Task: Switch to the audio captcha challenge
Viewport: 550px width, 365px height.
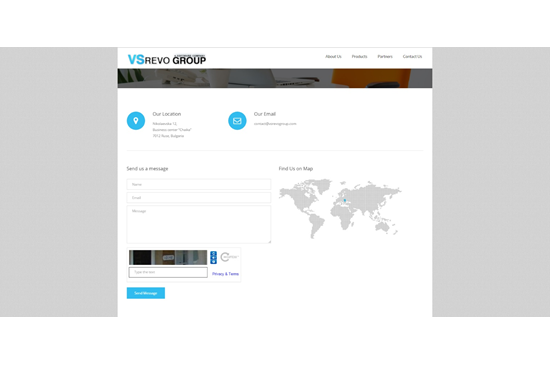Action: coord(213,257)
